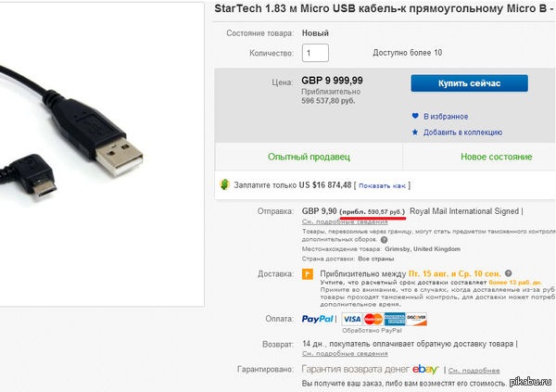Focus the "Количество" quantity input field
The image size is (556, 392).
pyautogui.click(x=315, y=54)
